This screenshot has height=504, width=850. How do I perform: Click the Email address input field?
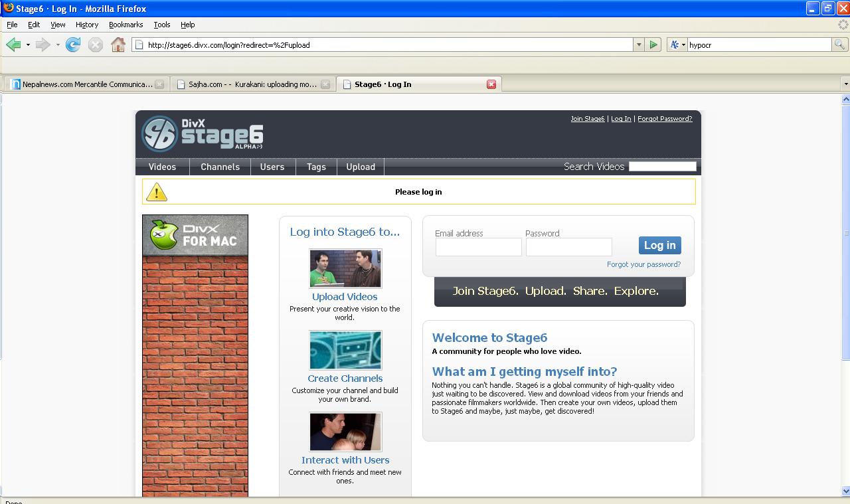[x=478, y=247]
